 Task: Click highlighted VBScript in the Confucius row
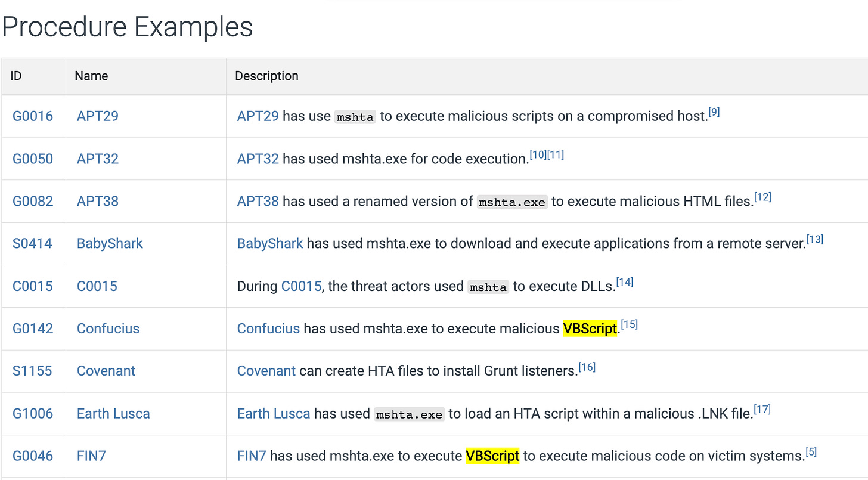590,329
